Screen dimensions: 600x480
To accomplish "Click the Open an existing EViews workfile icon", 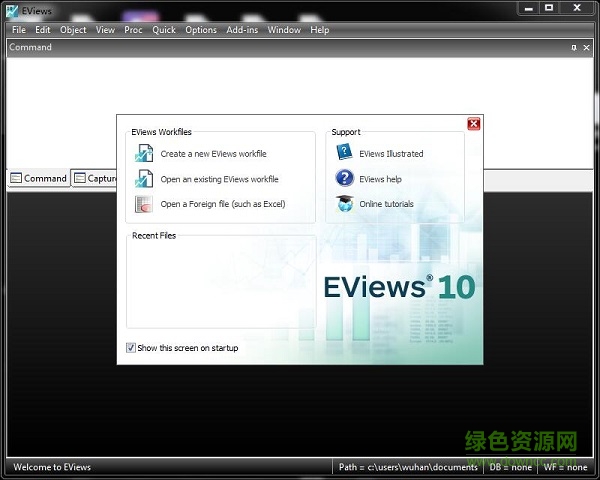I will pyautogui.click(x=144, y=179).
